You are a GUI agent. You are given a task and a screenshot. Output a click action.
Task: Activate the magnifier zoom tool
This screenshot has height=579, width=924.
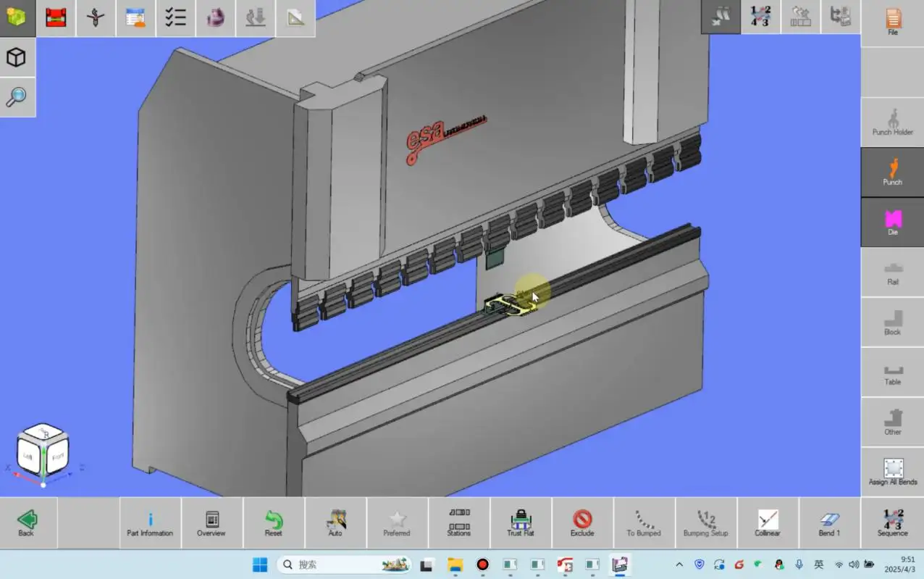(x=17, y=96)
